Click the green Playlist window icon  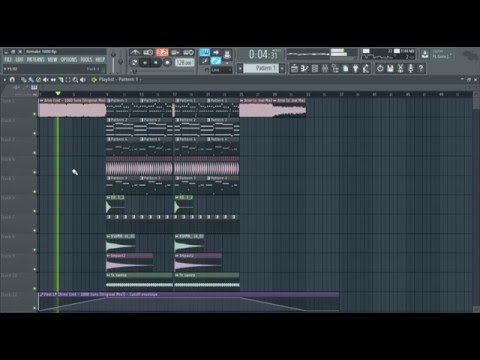pyautogui.click(x=94, y=80)
